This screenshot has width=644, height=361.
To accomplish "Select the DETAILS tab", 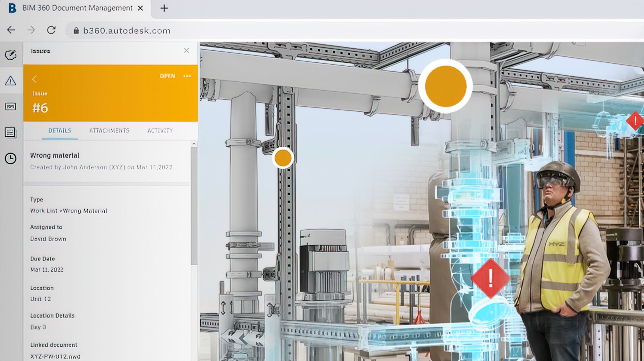I will pos(59,130).
